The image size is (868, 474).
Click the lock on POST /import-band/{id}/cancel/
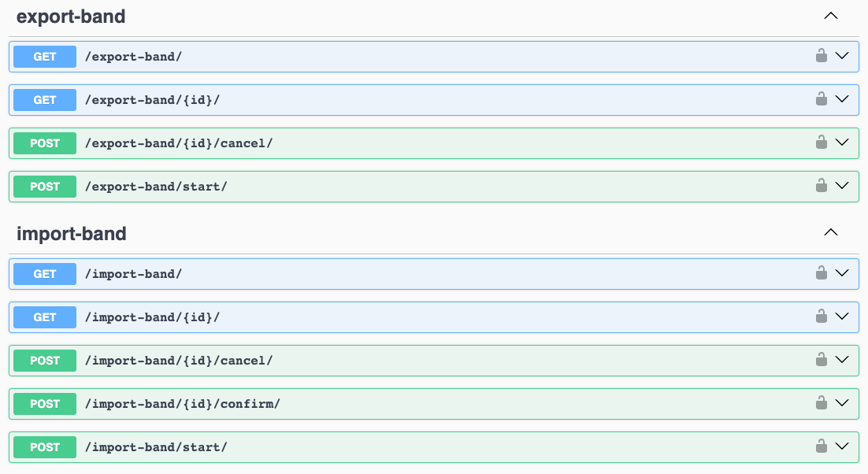point(821,360)
